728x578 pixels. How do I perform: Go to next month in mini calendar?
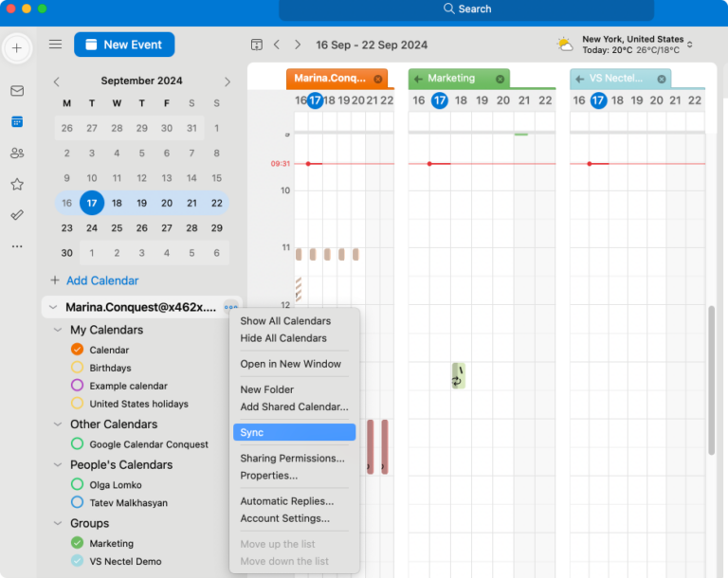227,81
